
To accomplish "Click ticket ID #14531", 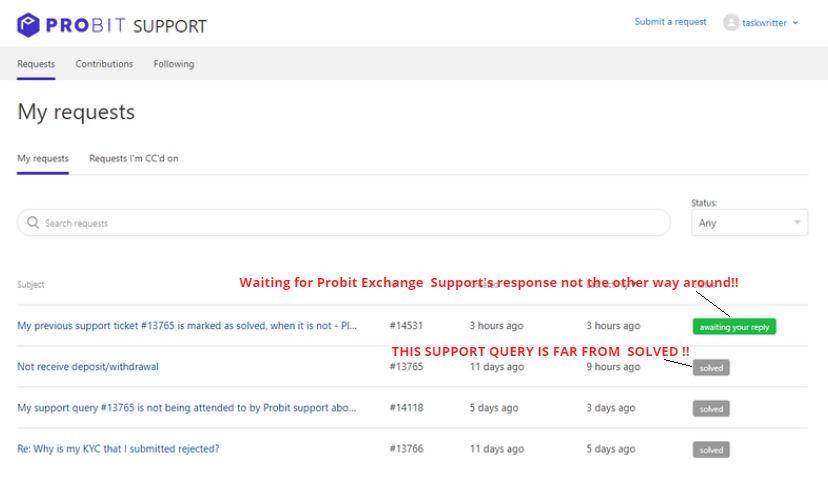I will click(406, 326).
